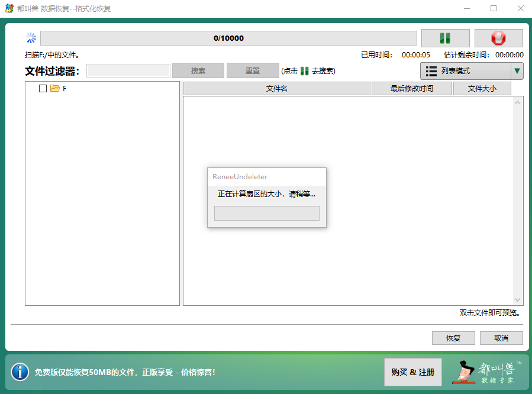Click the blue info icon in banner

pyautogui.click(x=20, y=372)
